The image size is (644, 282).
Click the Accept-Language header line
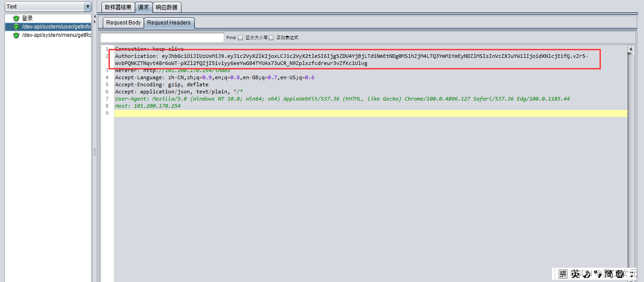point(215,77)
